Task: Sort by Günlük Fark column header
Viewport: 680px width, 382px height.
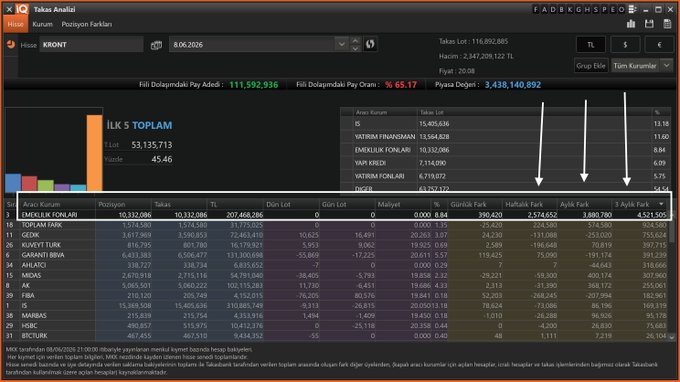Action: click(475, 204)
